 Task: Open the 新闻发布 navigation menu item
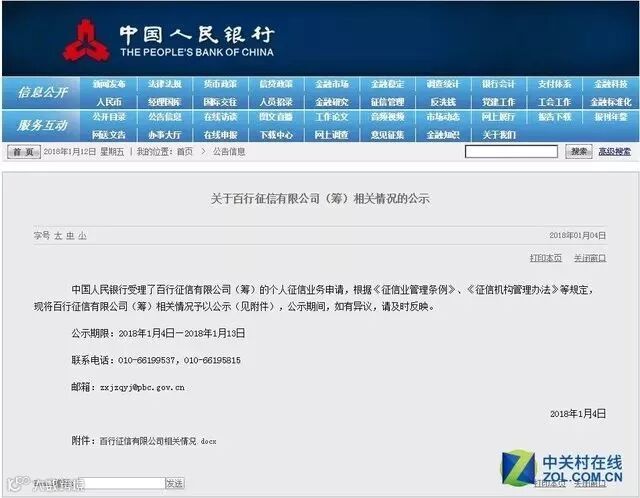pyautogui.click(x=109, y=84)
